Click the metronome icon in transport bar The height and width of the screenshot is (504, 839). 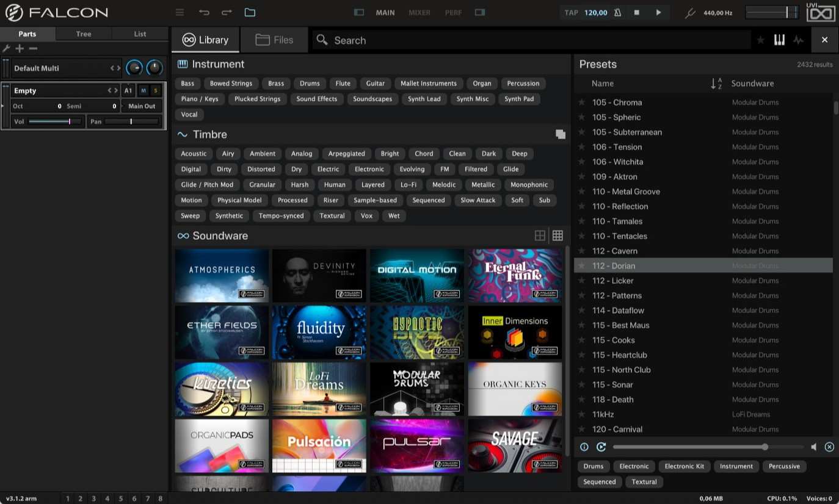point(618,12)
